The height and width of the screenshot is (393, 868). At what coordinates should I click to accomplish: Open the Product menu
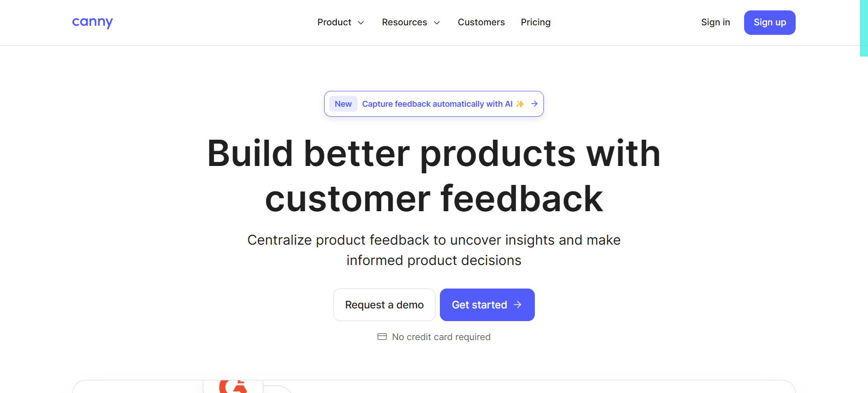[x=334, y=22]
